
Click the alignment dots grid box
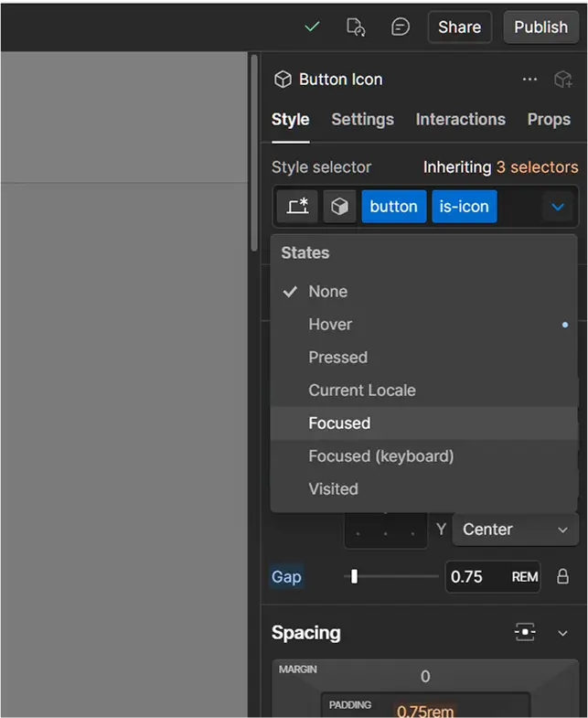point(386,531)
